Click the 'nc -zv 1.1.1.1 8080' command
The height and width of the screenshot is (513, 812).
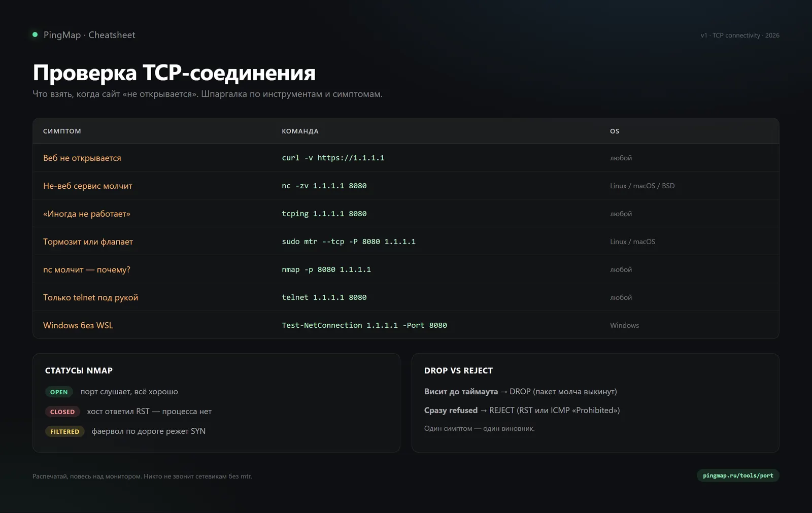click(324, 186)
